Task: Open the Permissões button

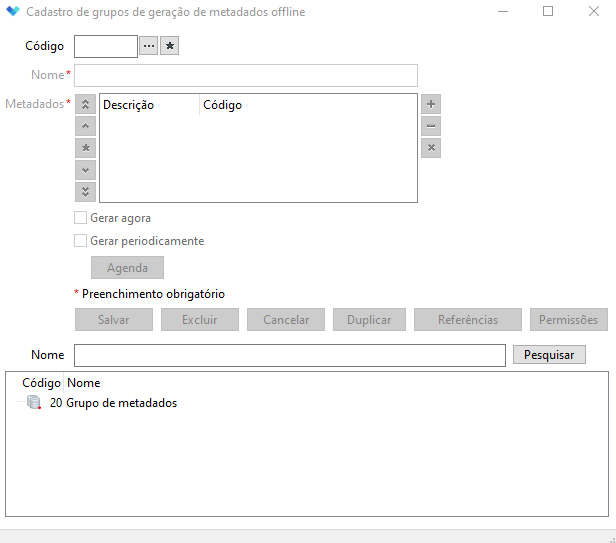Action: (568, 319)
